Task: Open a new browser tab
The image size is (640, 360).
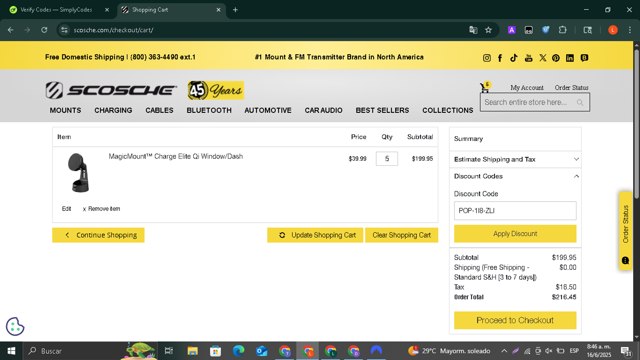Action: (x=235, y=10)
